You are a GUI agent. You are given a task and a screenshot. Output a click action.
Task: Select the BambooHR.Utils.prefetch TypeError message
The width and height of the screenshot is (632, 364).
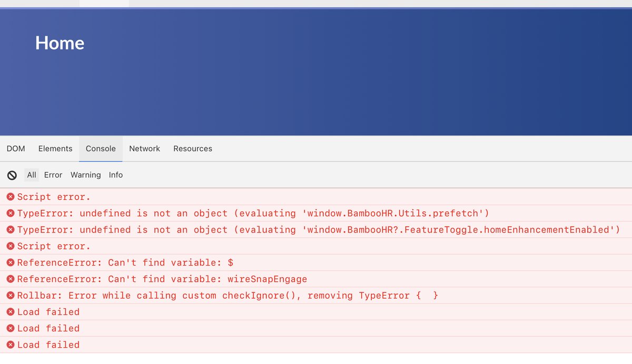tap(316, 213)
